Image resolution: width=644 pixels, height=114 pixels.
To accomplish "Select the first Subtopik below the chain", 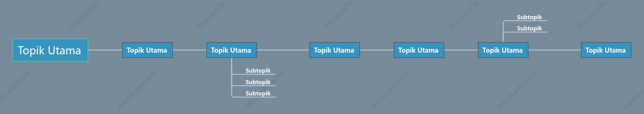I will pyautogui.click(x=258, y=71).
